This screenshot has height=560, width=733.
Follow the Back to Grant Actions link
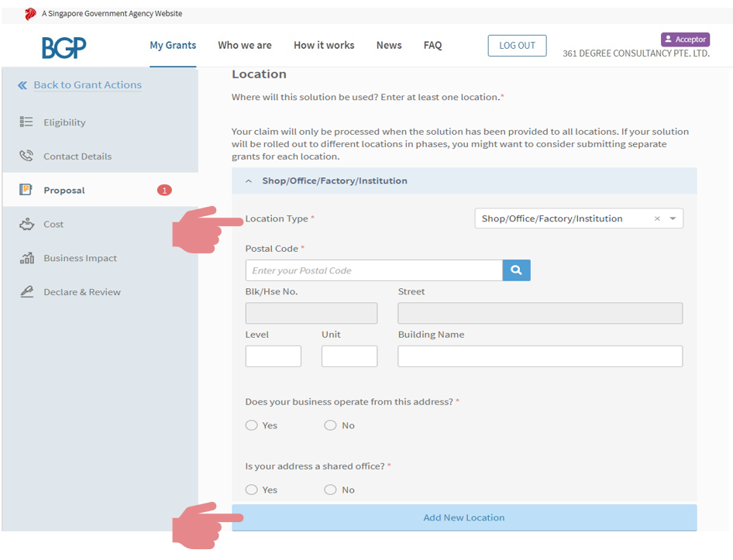[x=88, y=85]
